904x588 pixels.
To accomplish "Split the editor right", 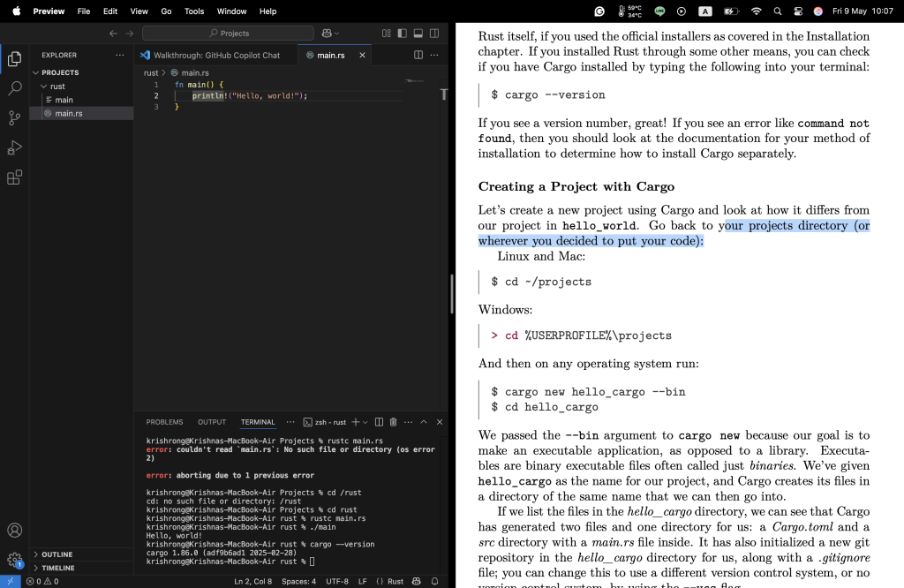I will point(418,55).
